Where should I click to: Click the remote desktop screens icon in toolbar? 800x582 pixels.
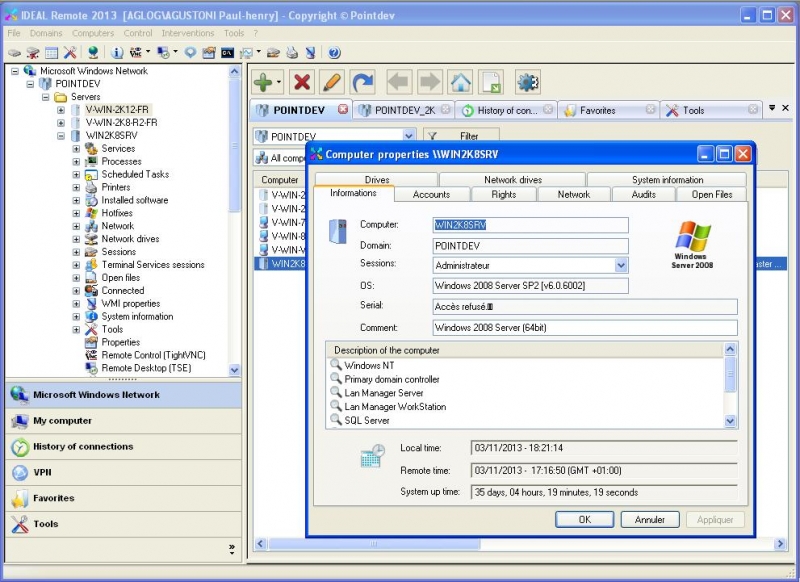[163, 53]
